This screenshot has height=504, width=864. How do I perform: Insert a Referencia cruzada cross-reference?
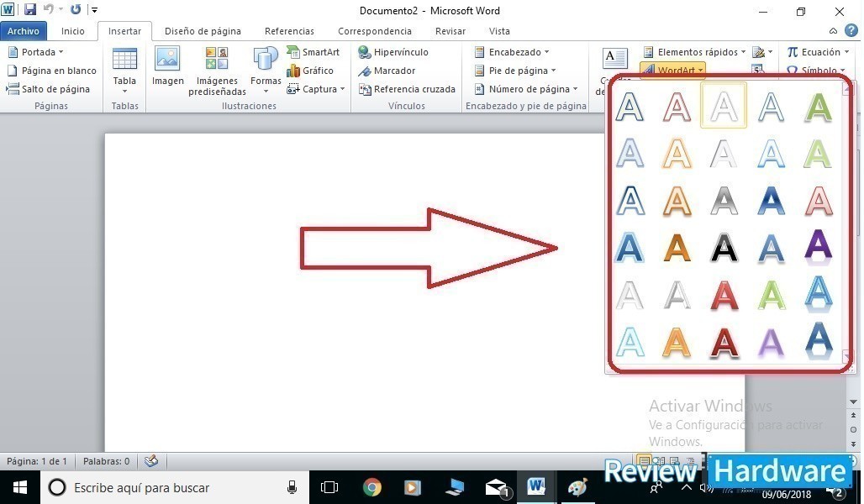(x=407, y=89)
